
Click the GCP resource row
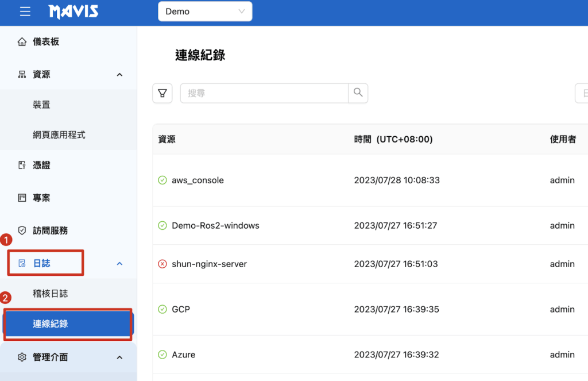click(x=181, y=309)
